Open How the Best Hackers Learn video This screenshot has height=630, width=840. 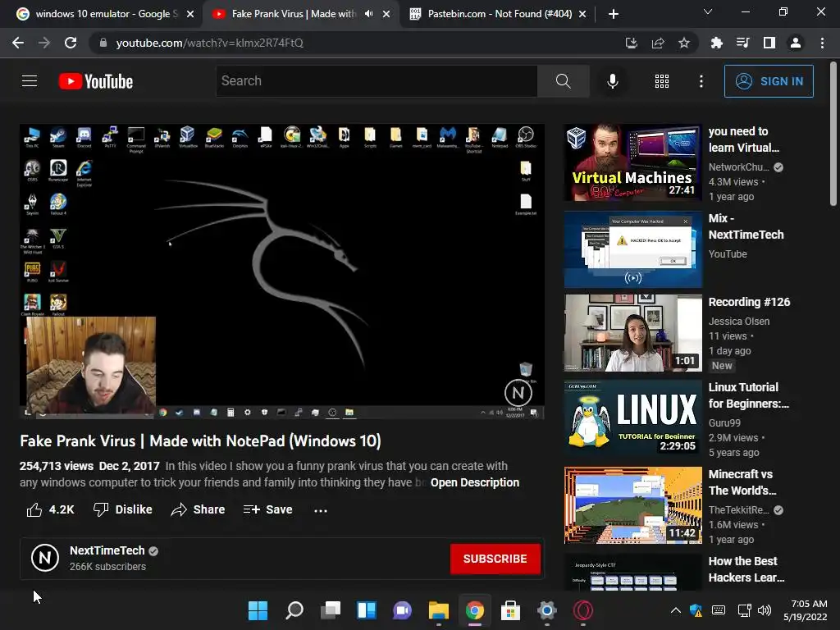click(x=746, y=569)
